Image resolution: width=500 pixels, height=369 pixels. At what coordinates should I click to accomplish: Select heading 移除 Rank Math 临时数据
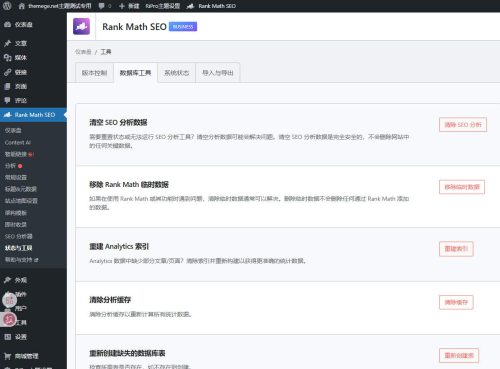[129, 184]
